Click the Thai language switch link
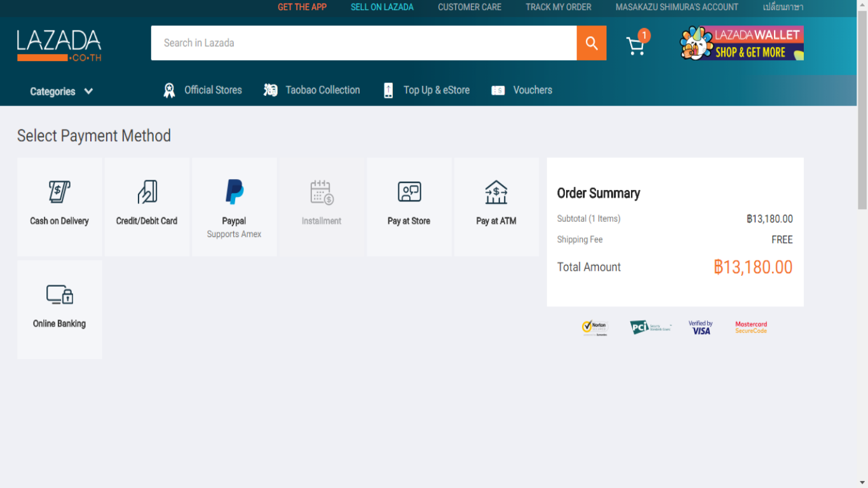 [783, 7]
